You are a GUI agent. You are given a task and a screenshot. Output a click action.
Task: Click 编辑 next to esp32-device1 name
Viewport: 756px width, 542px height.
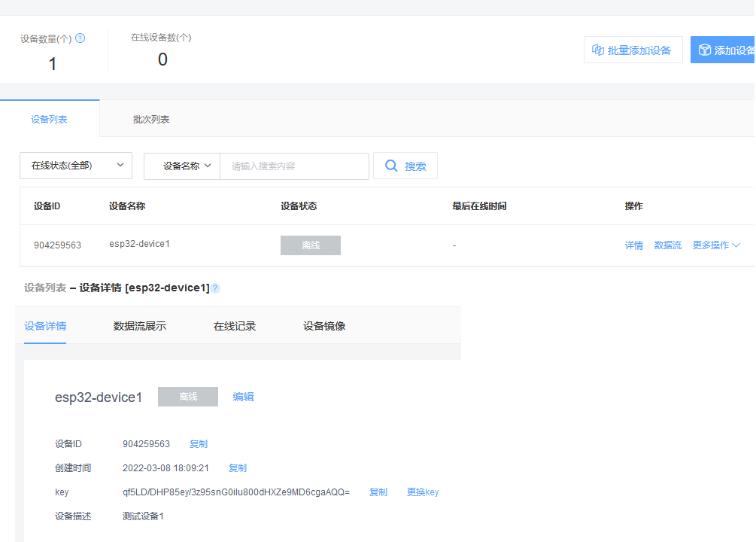[x=243, y=397]
